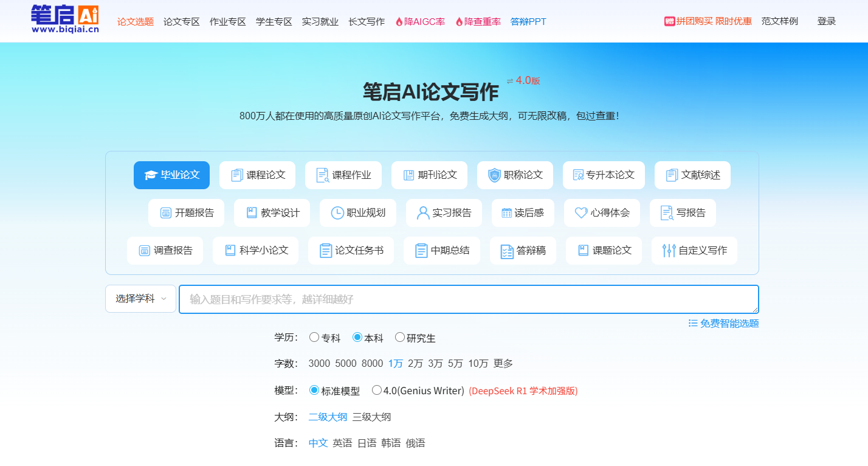
Task: Choose the 课程论文 document icon
Action: coord(237,175)
